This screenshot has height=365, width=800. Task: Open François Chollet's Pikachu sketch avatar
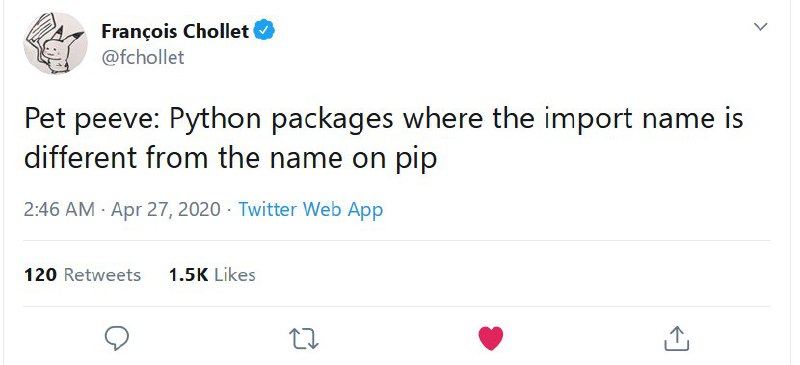55,43
